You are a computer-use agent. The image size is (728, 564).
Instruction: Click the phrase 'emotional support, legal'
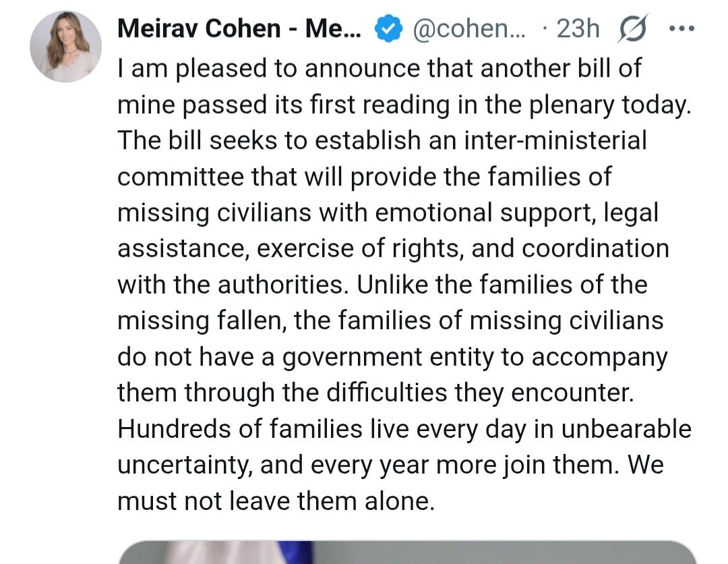(x=516, y=213)
